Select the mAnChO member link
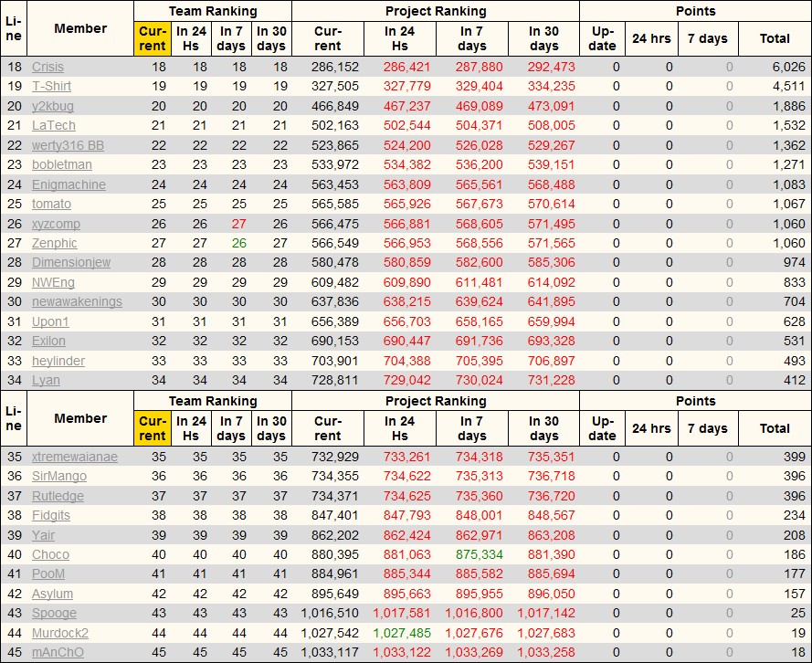 (58, 652)
